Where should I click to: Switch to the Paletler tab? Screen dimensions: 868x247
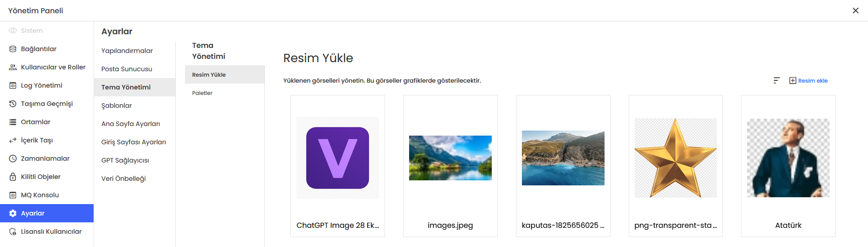click(x=202, y=93)
